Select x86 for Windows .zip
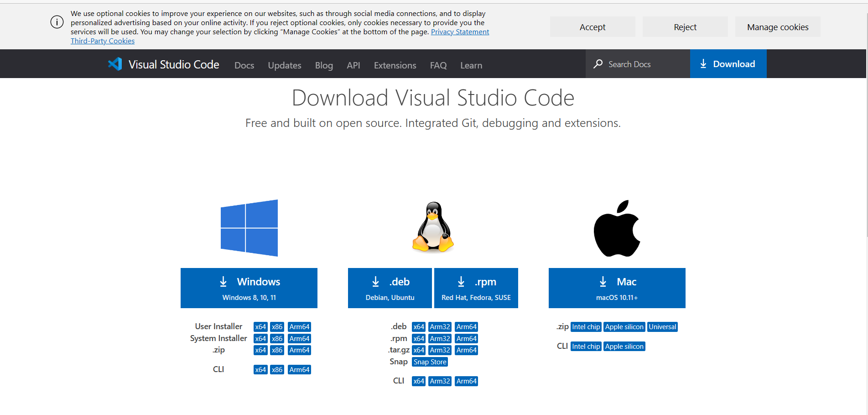 [277, 350]
